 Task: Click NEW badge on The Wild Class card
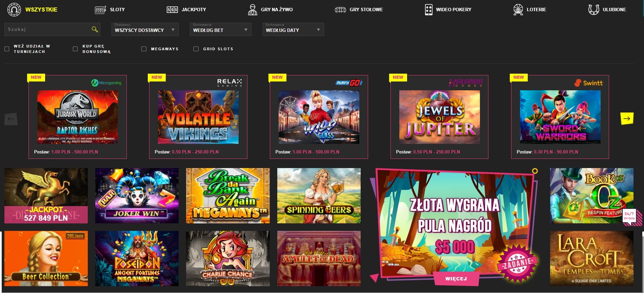tap(277, 77)
